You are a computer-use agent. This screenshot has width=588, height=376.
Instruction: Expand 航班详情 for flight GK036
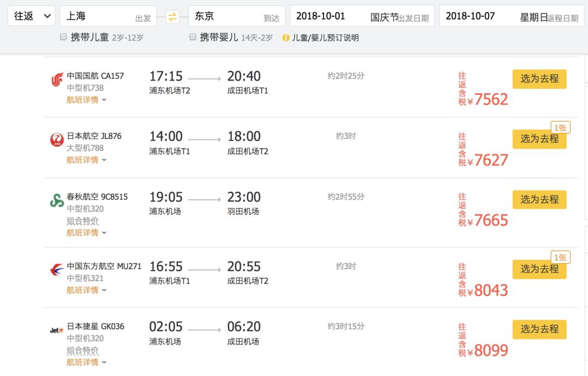(x=82, y=362)
